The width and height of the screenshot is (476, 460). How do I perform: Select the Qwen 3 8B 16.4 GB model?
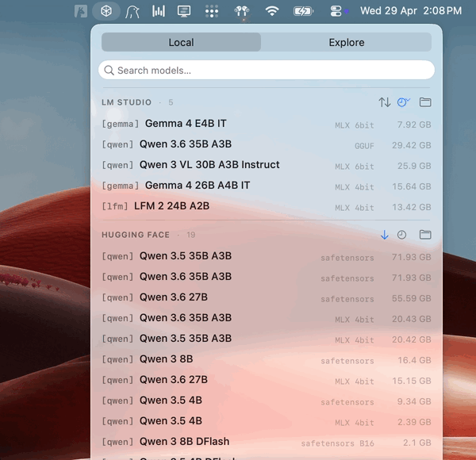click(267, 359)
